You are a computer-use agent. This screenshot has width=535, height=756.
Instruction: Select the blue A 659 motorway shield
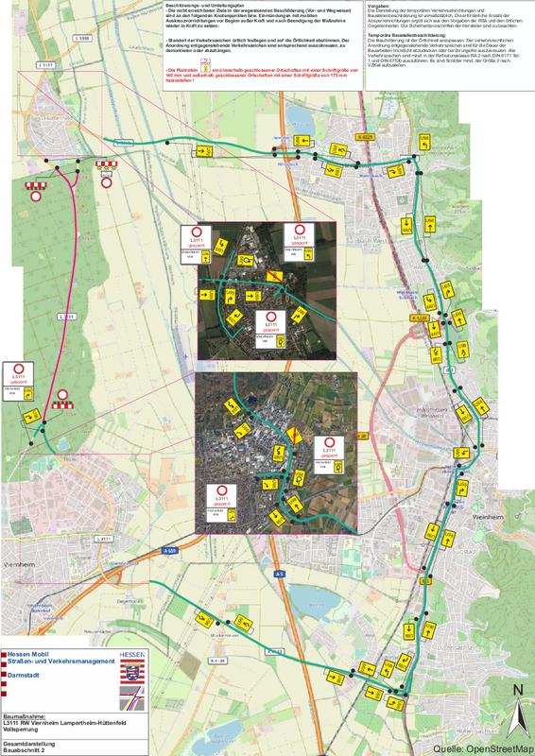coord(169,550)
